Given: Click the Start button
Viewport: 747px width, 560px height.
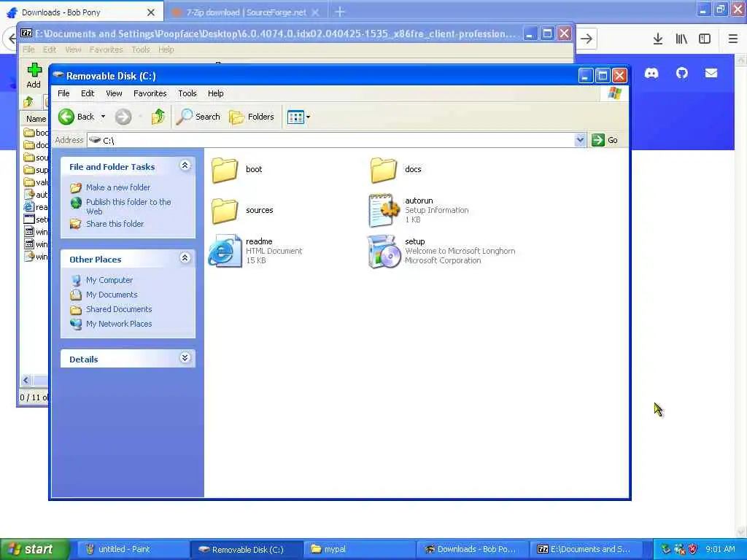Looking at the screenshot, I should pos(35,549).
